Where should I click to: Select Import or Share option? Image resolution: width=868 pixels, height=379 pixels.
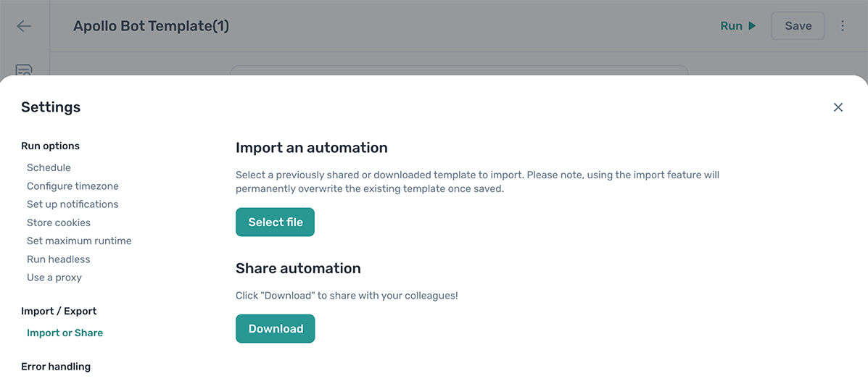(x=65, y=333)
